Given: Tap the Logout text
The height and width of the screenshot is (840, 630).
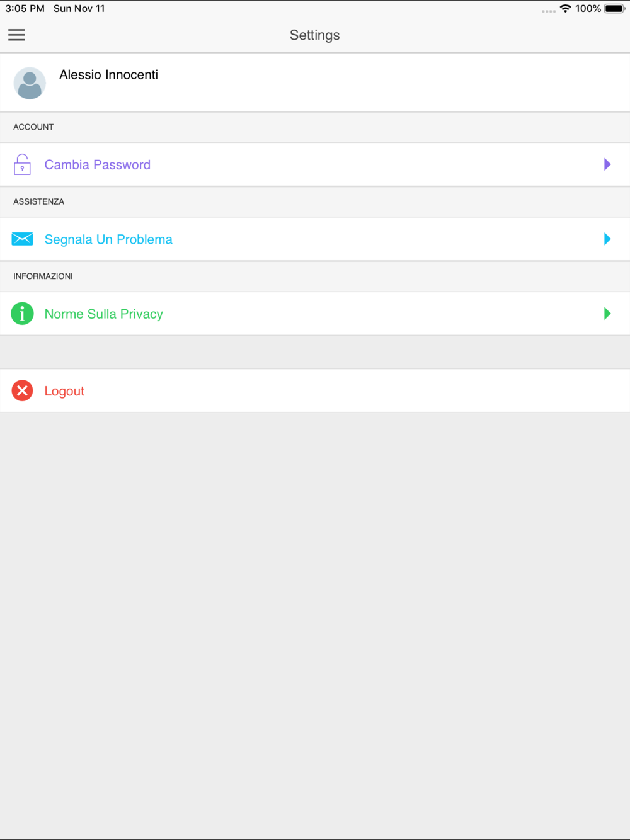Looking at the screenshot, I should pyautogui.click(x=64, y=391).
